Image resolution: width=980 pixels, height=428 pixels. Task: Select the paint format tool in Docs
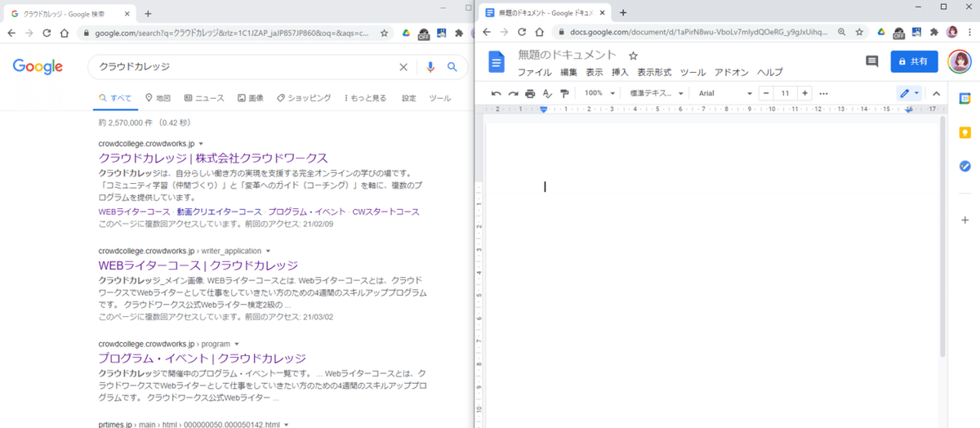[x=564, y=93]
